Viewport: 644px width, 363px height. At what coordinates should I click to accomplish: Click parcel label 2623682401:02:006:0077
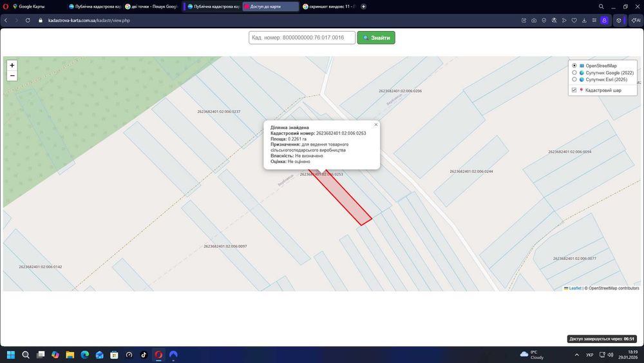pos(574,259)
